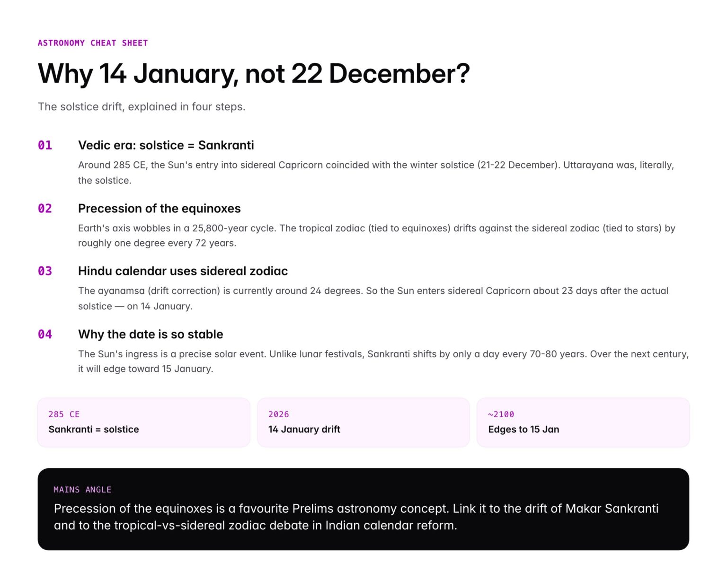Viewport: 727px width, 588px height.
Task: Click the ayanamsa drift correction paragraph
Action: click(373, 298)
